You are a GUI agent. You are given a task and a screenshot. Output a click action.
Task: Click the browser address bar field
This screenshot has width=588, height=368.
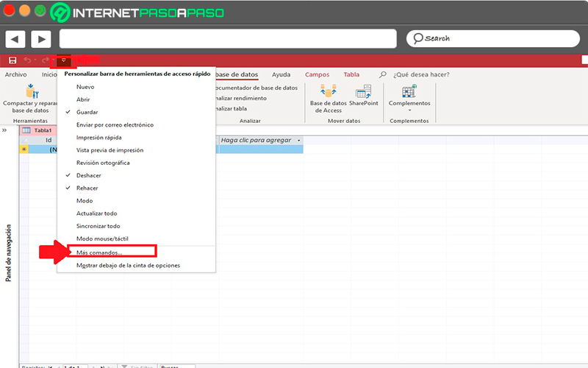(228, 38)
